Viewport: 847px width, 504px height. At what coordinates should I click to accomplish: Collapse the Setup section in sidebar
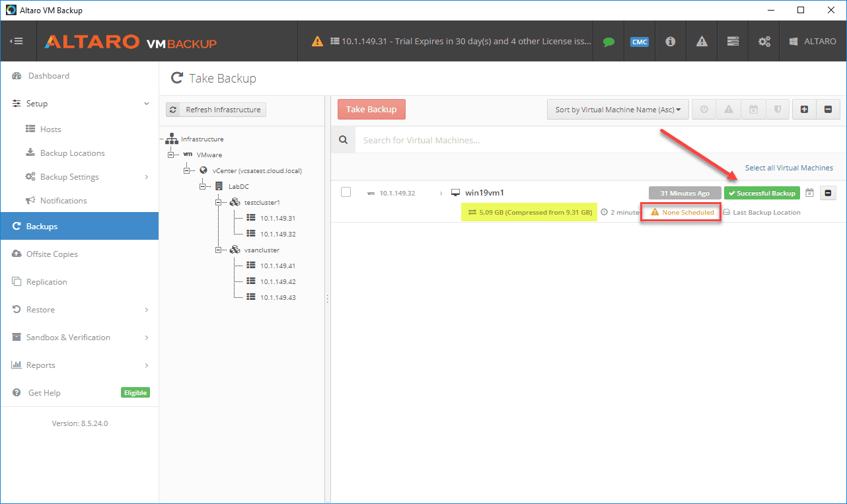[147, 104]
